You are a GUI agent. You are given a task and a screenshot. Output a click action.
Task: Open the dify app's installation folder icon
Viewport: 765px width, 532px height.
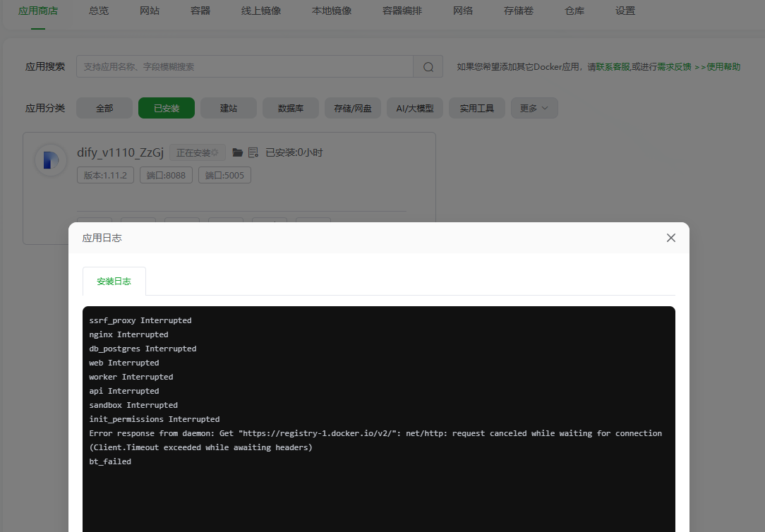coord(236,152)
